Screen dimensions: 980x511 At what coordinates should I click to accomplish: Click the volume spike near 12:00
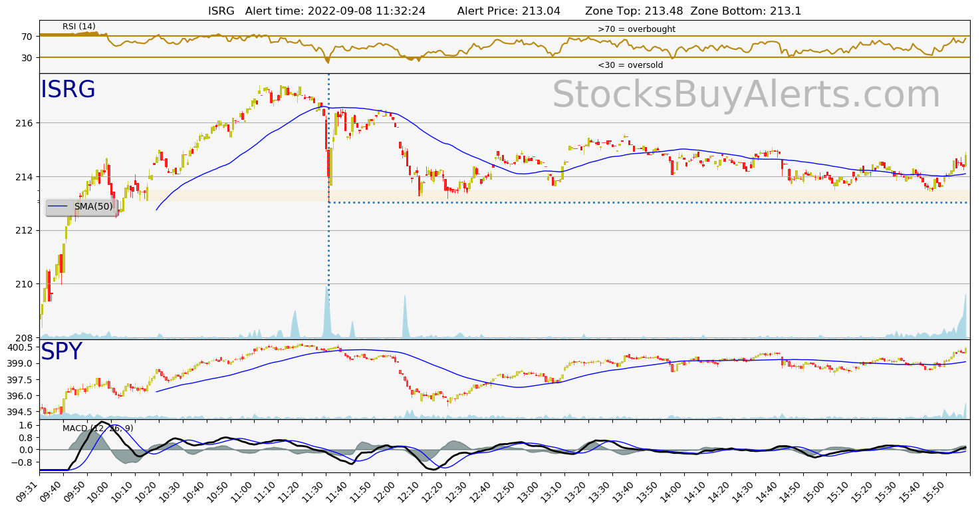404,316
